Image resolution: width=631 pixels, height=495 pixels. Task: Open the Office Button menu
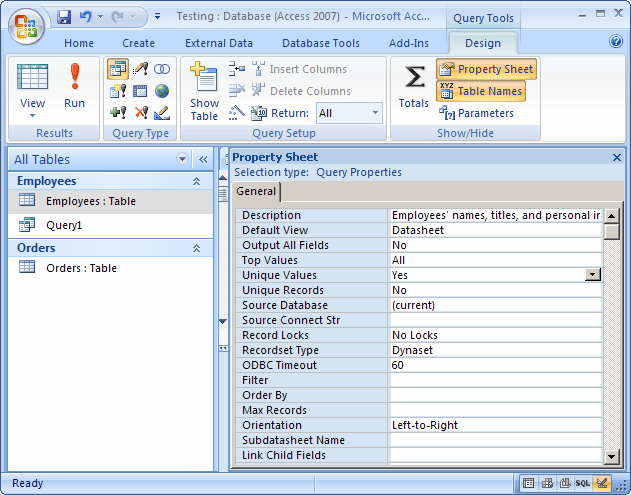27,27
